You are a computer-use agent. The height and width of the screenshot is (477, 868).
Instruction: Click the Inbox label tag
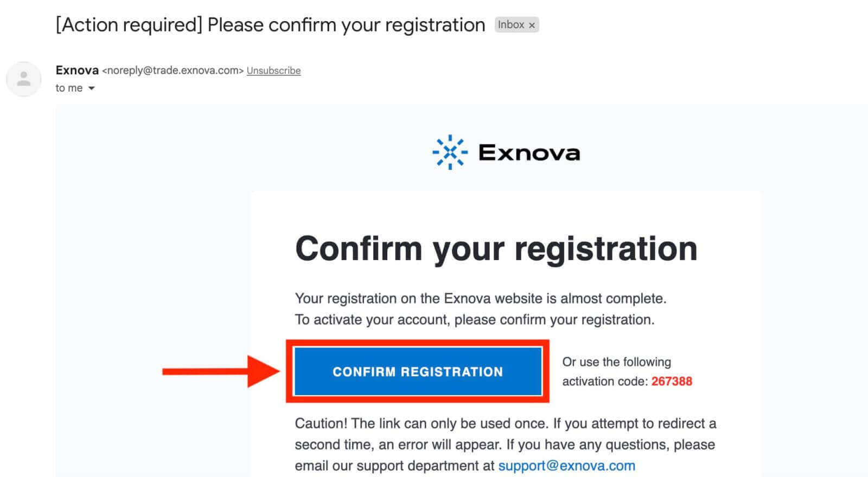[510, 25]
